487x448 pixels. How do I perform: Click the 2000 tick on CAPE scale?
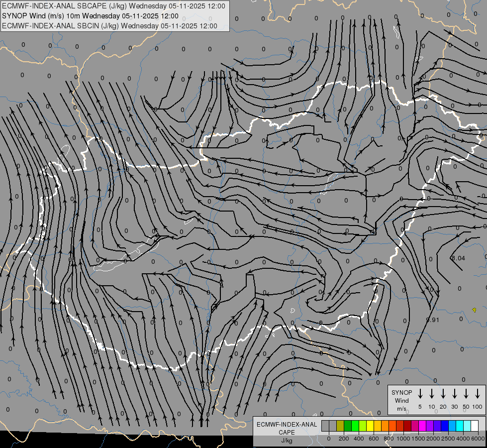coord(433,439)
